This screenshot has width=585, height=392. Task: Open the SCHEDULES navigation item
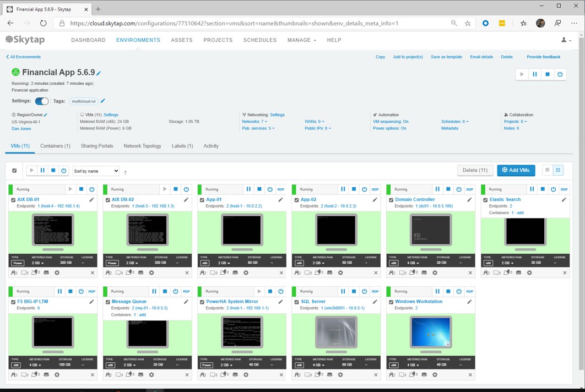[260, 40]
